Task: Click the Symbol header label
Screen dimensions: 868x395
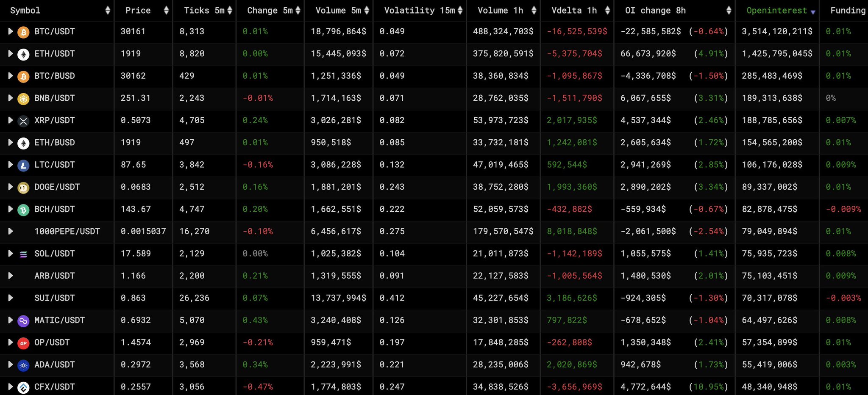Action: tap(25, 11)
